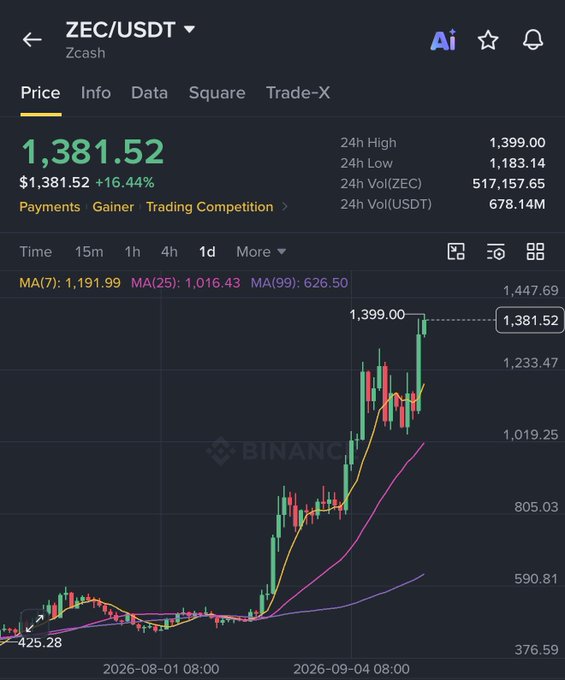Select the 15m interval
565x680 pixels.
(89, 252)
